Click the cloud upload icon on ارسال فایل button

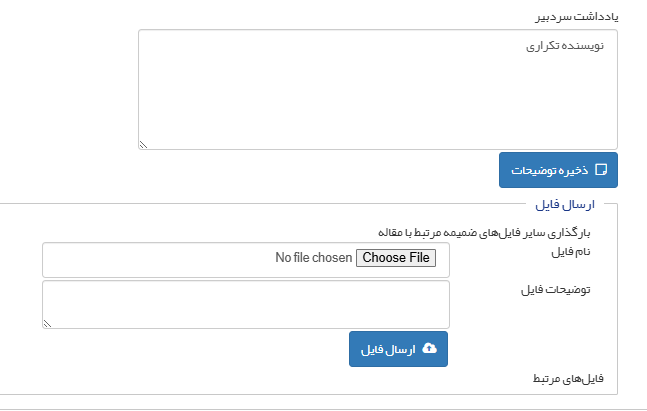(430, 348)
